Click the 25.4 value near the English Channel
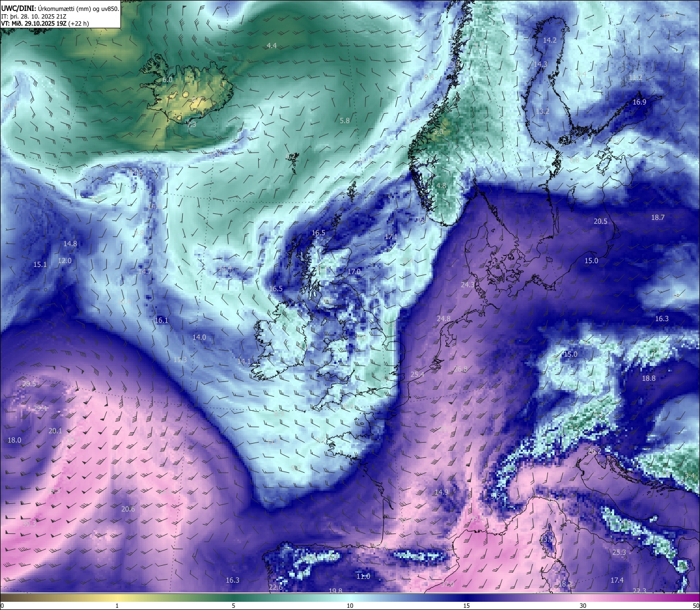700x610 pixels. (x=417, y=375)
